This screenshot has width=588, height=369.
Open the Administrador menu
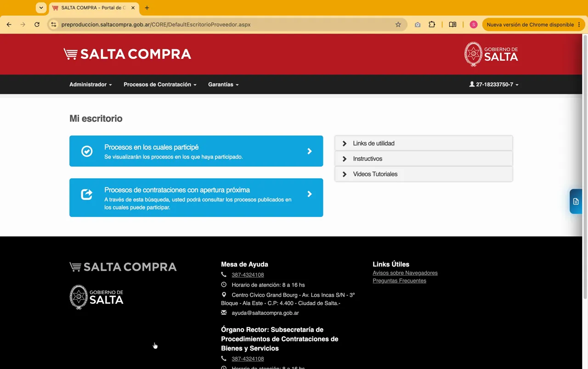point(90,85)
